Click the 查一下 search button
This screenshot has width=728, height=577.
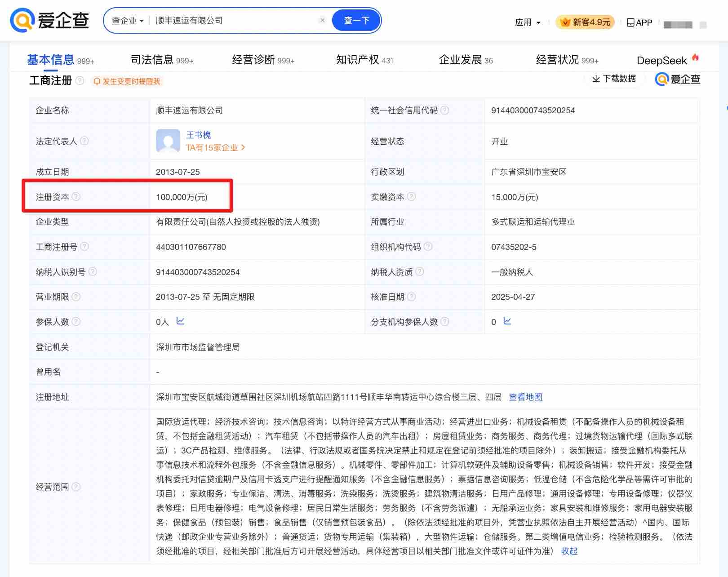tap(356, 20)
